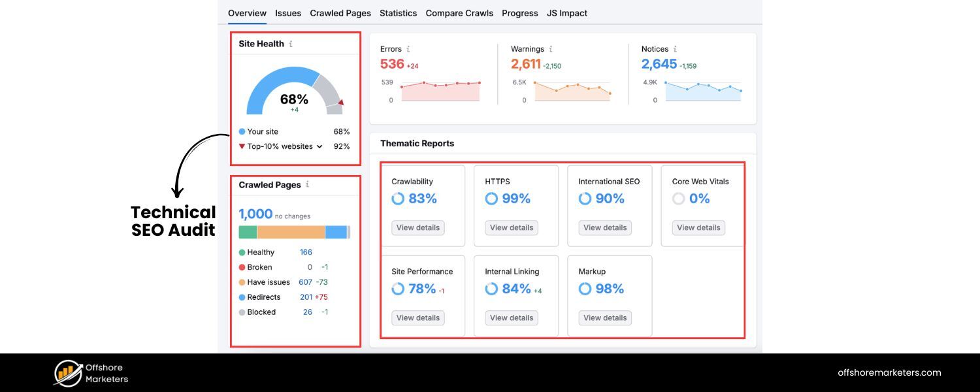The height and width of the screenshot is (392, 980).
Task: Click the Crawlability progress circle icon
Action: click(x=398, y=198)
